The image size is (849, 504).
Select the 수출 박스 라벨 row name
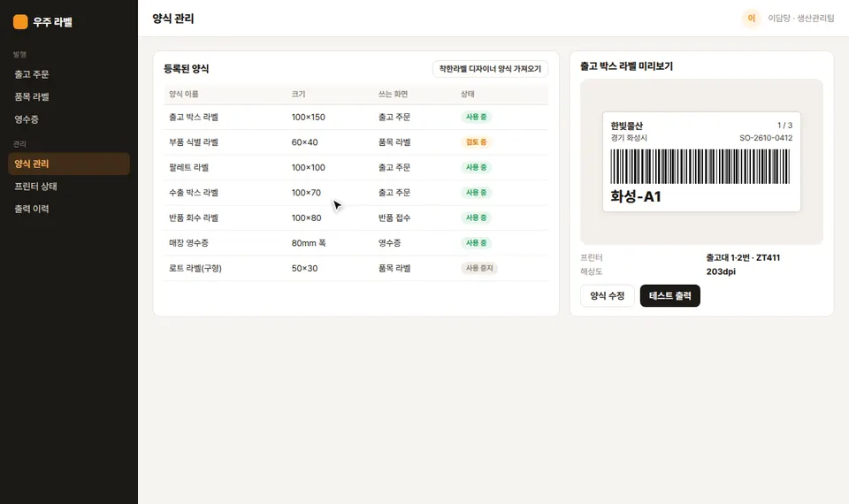click(194, 193)
